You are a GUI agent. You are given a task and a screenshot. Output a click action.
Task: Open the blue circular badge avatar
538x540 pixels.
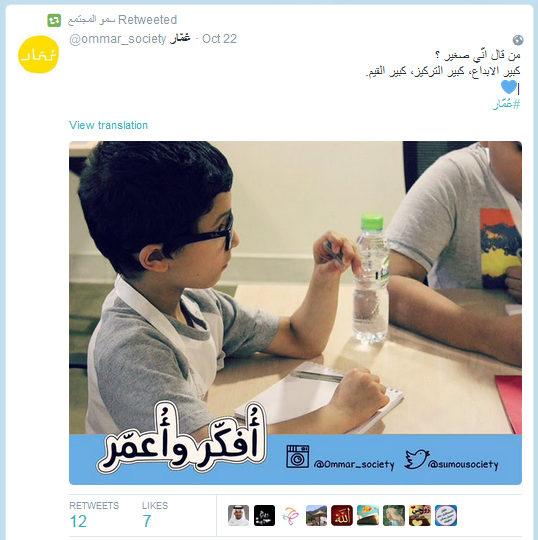(446, 515)
